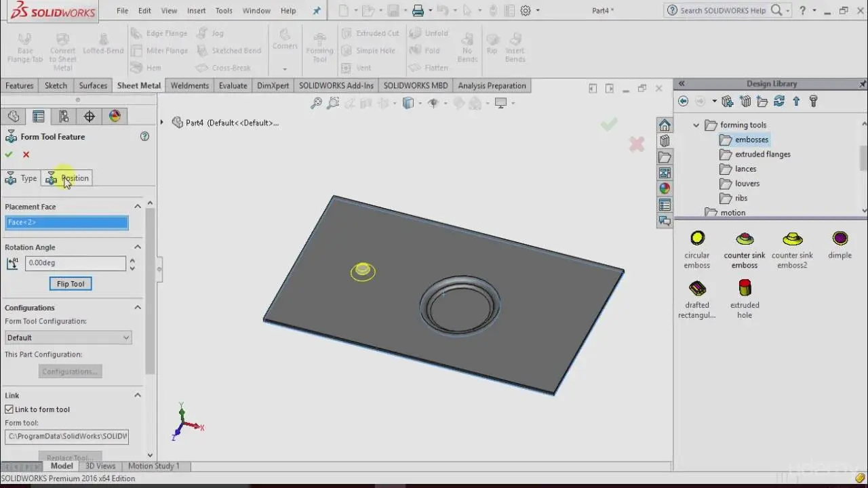The width and height of the screenshot is (868, 488).
Task: Open the 3D Views tab
Action: tap(100, 466)
